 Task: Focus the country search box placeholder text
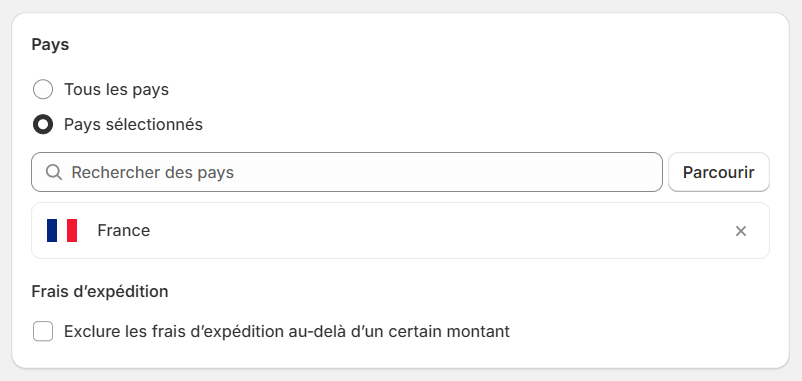(152, 172)
